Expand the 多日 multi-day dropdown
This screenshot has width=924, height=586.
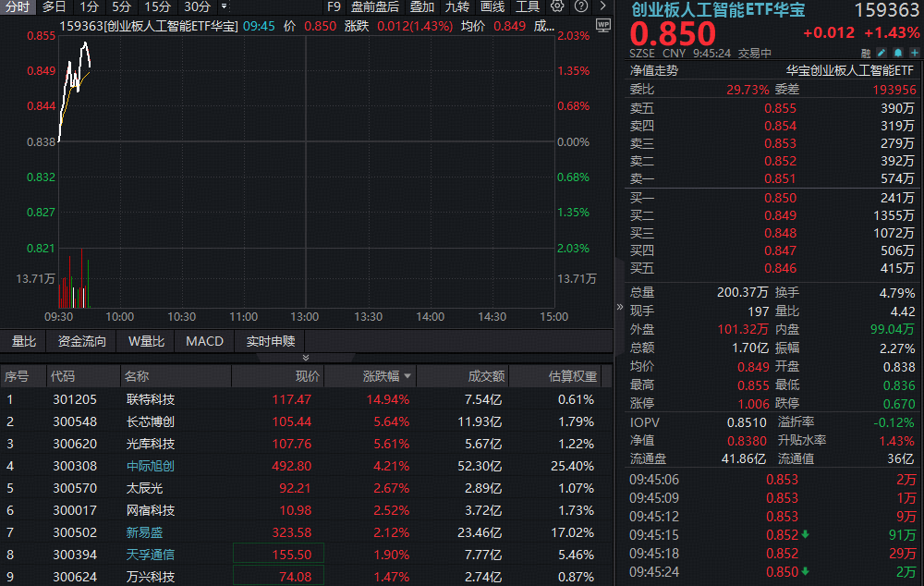coord(53,7)
